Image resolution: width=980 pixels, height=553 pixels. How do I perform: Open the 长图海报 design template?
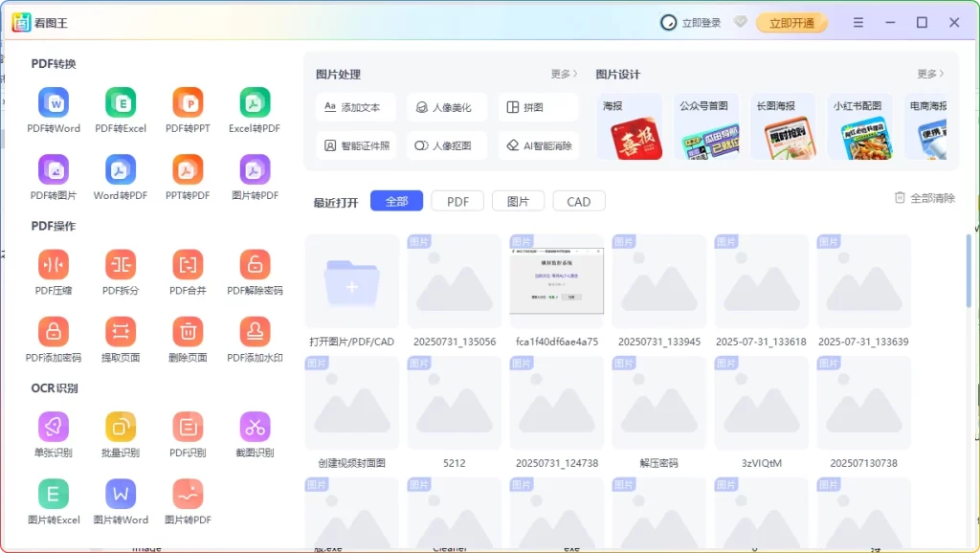[x=783, y=127]
